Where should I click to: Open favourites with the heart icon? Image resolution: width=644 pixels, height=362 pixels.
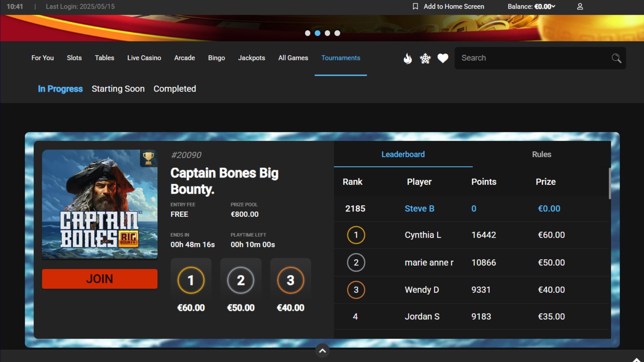pos(443,58)
